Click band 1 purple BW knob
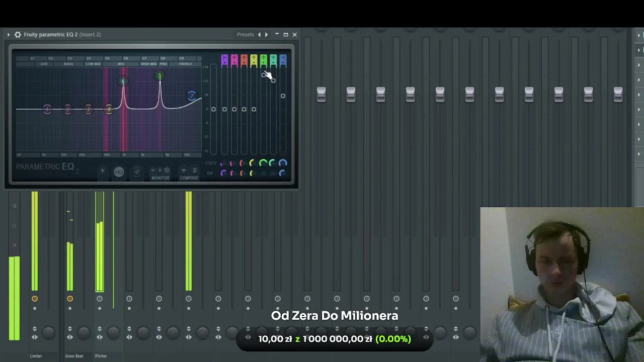The image size is (644, 362). 223,173
